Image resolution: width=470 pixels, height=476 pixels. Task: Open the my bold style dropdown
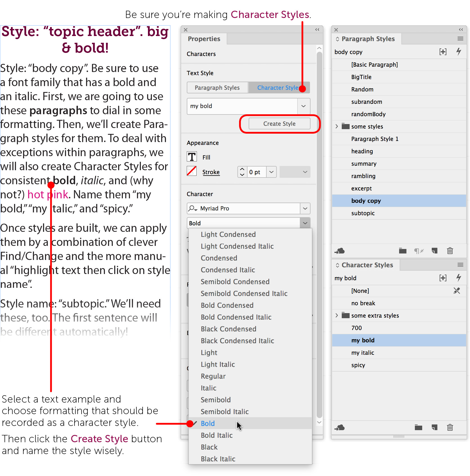coord(304,106)
